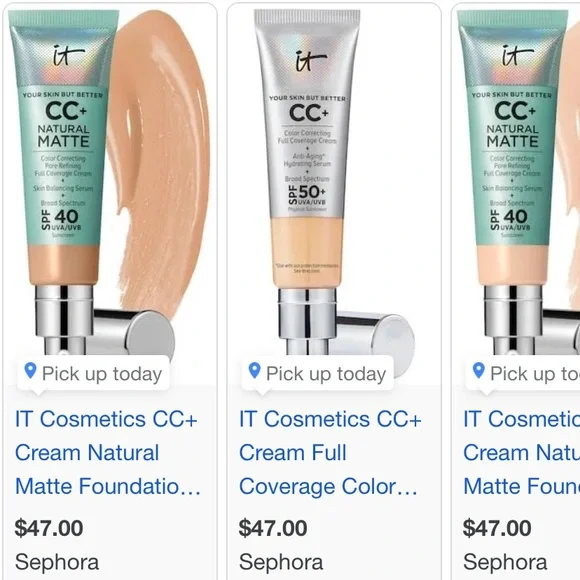Image resolution: width=580 pixels, height=580 pixels.
Task: Click the first card's location pin icon
Action: pyautogui.click(x=30, y=371)
